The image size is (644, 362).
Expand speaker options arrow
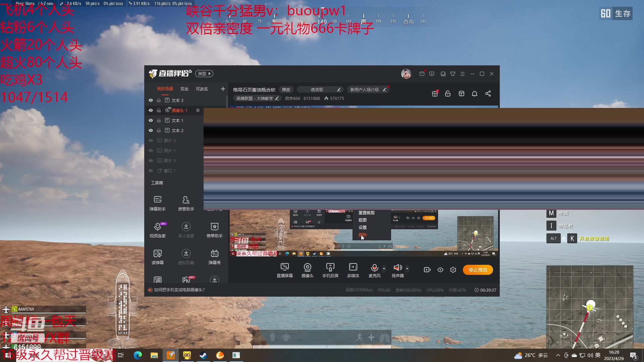407,268
